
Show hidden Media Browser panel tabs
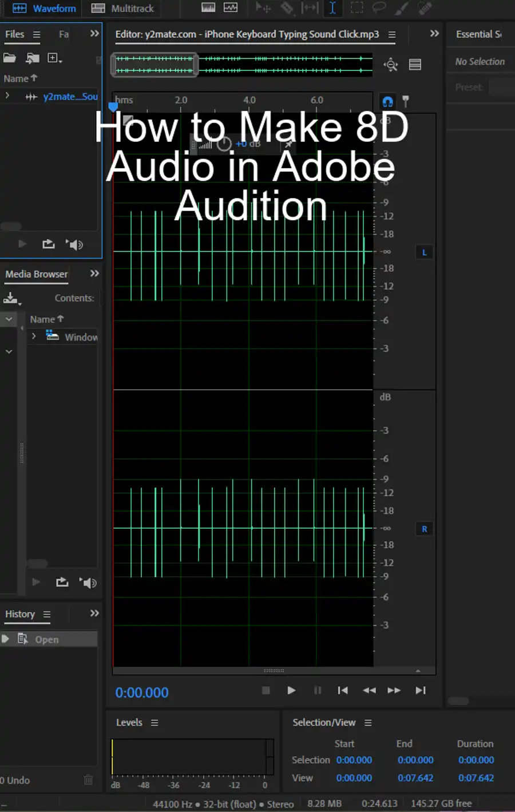pos(94,274)
